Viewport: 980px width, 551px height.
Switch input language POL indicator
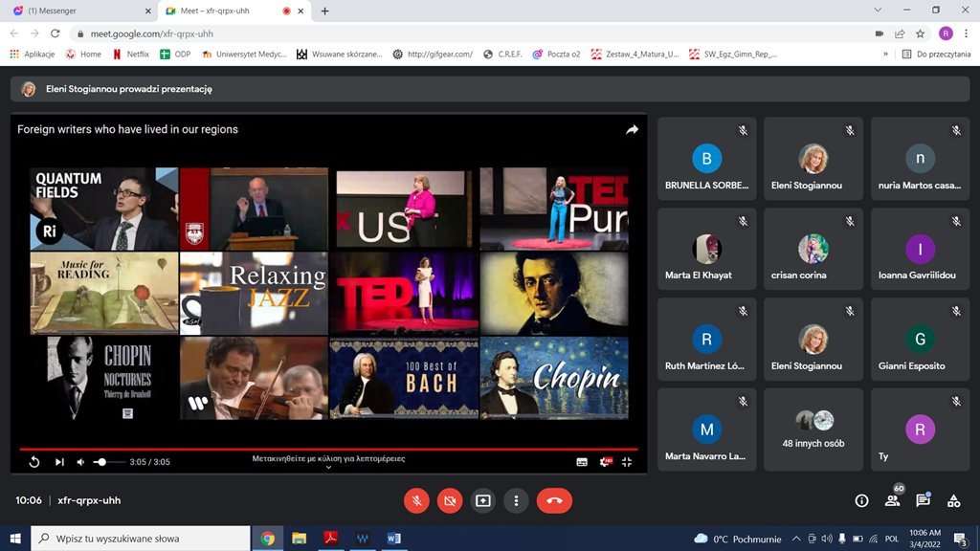892,539
